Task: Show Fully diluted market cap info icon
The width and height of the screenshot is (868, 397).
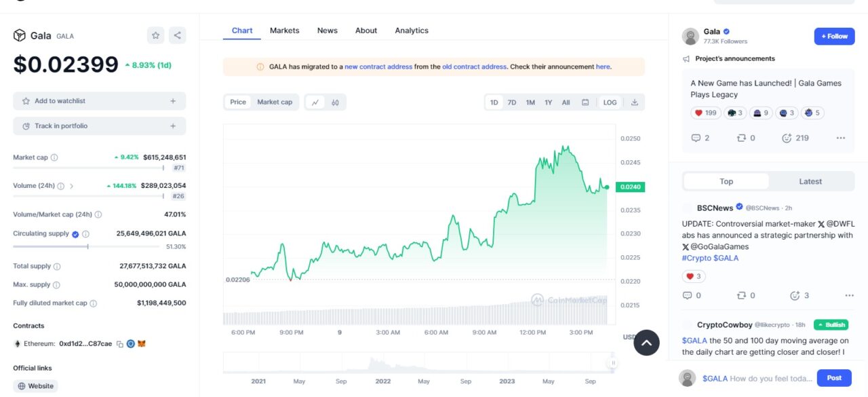Action: tap(93, 303)
